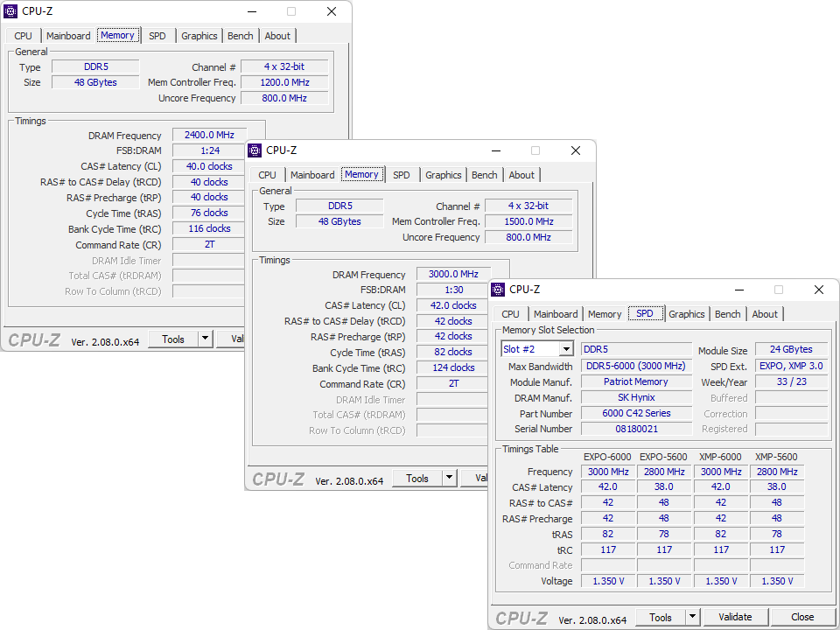Image resolution: width=840 pixels, height=630 pixels.
Task: Click the Mem Controller Freq. value 1500.0 MHz
Action: coord(528,221)
